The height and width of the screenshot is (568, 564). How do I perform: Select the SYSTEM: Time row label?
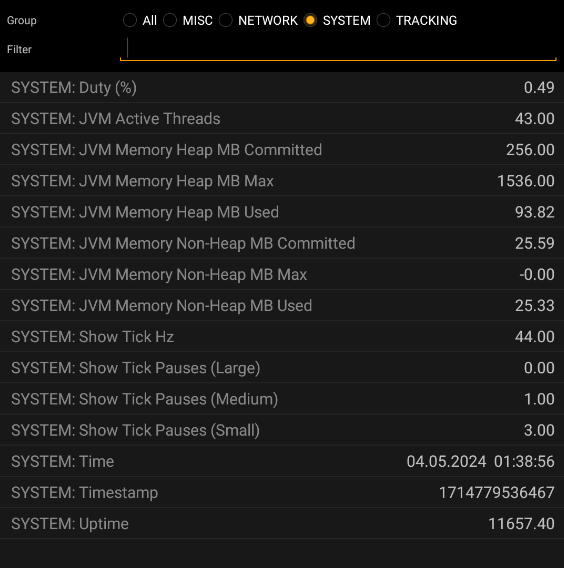63,462
